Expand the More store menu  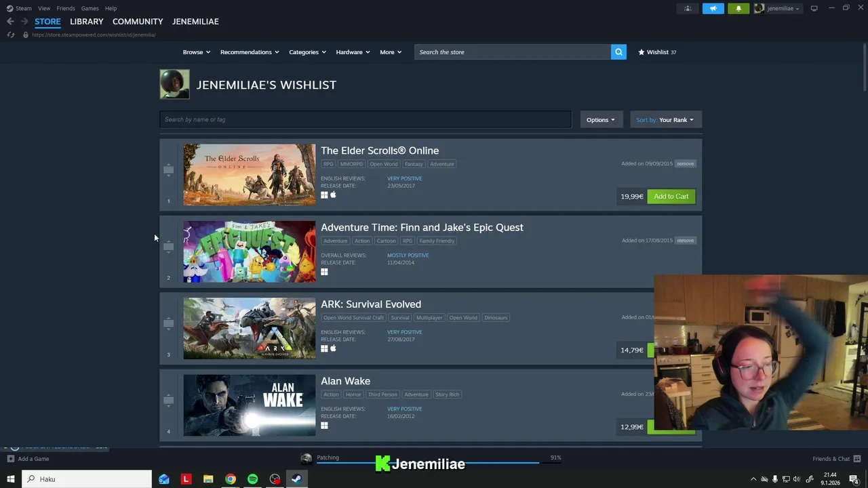click(391, 52)
